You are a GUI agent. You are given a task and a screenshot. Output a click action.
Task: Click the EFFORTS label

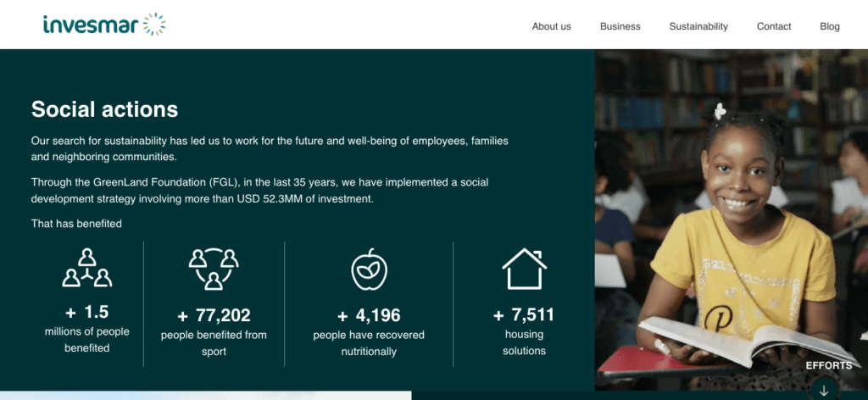[x=829, y=366]
